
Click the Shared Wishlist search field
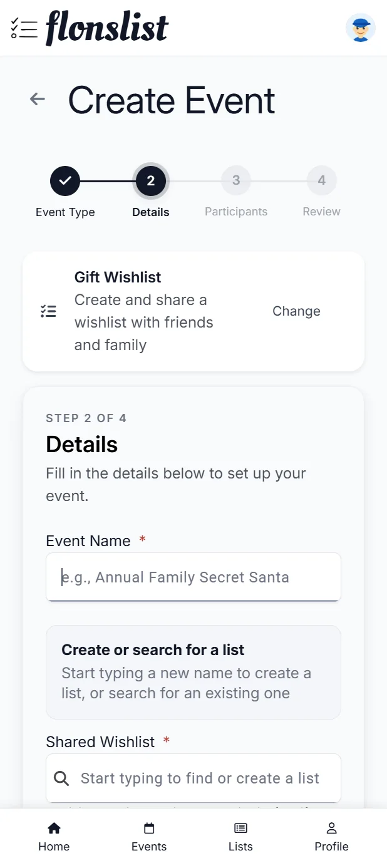pos(194,778)
